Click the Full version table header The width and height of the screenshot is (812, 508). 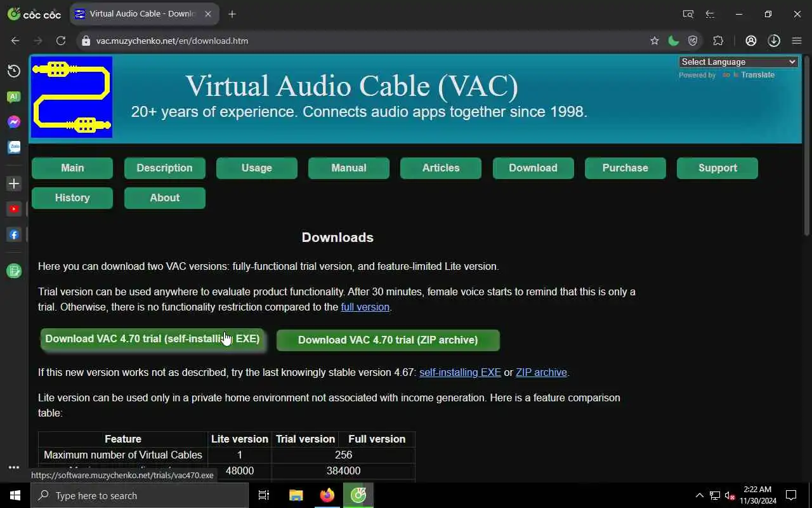point(377,439)
